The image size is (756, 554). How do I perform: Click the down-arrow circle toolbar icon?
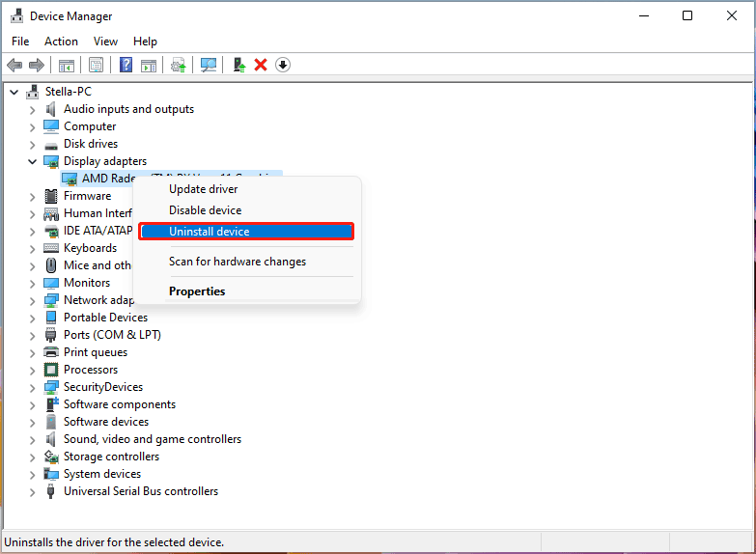click(x=283, y=65)
